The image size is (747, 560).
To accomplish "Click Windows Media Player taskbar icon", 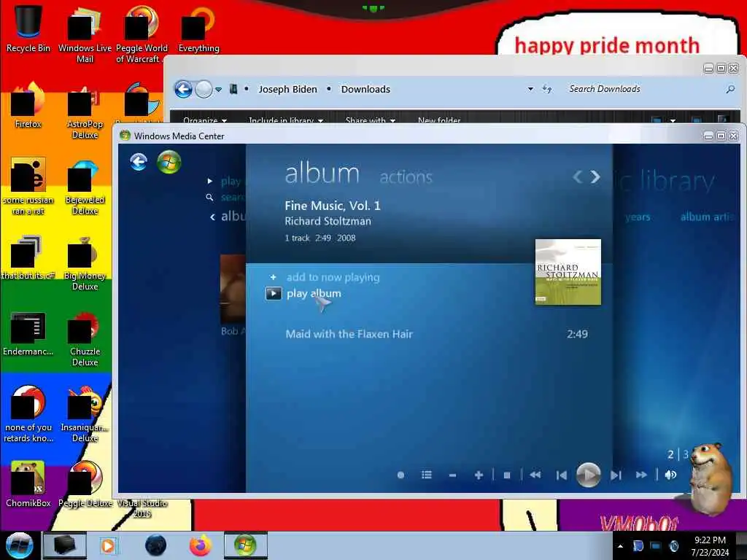I will coord(108,545).
